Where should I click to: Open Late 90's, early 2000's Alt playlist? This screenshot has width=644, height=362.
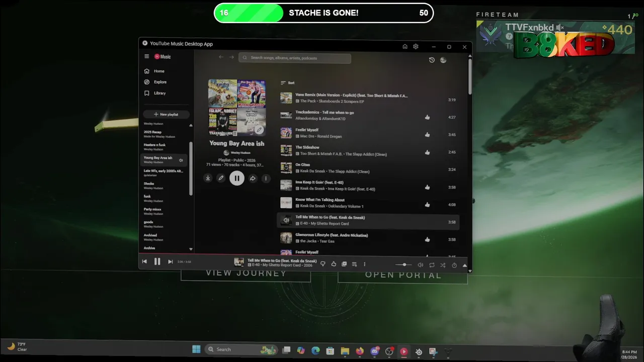tap(165, 173)
